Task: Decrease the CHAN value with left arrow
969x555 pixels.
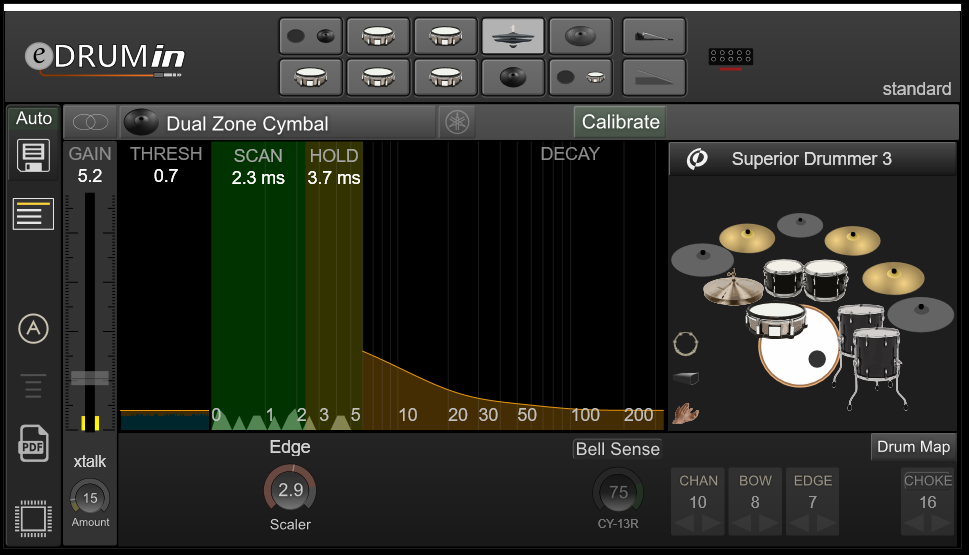Action: click(x=684, y=524)
